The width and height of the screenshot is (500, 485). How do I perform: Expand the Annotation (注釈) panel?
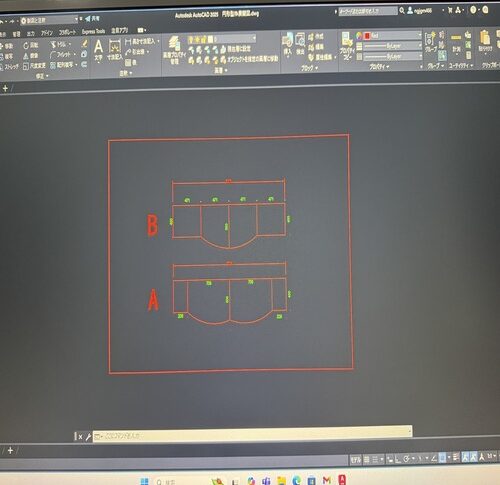(126, 73)
